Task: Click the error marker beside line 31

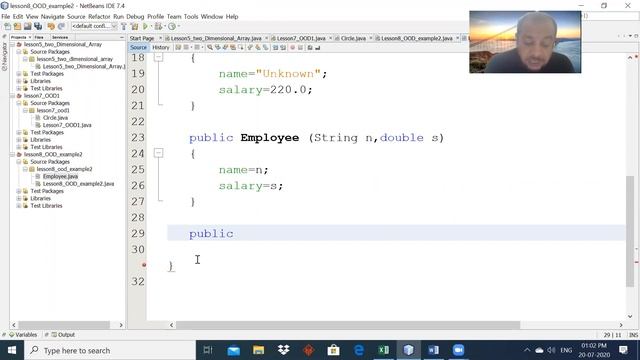Action: [x=144, y=265]
